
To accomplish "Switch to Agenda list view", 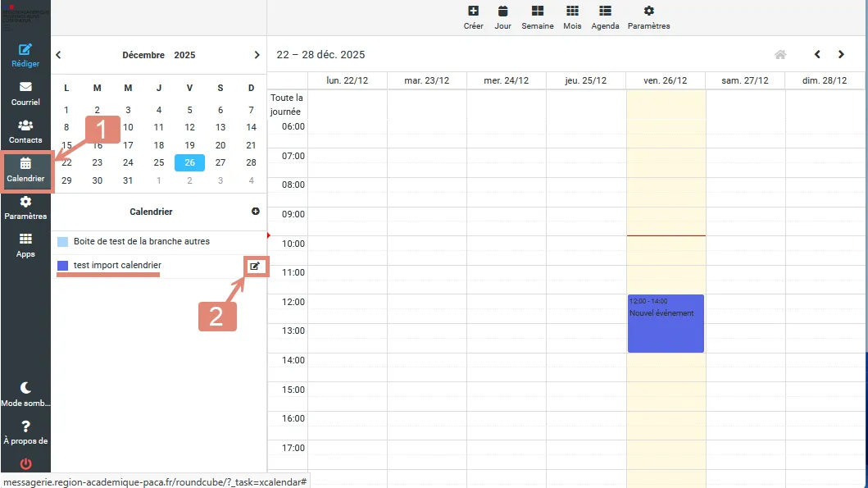I will [605, 18].
